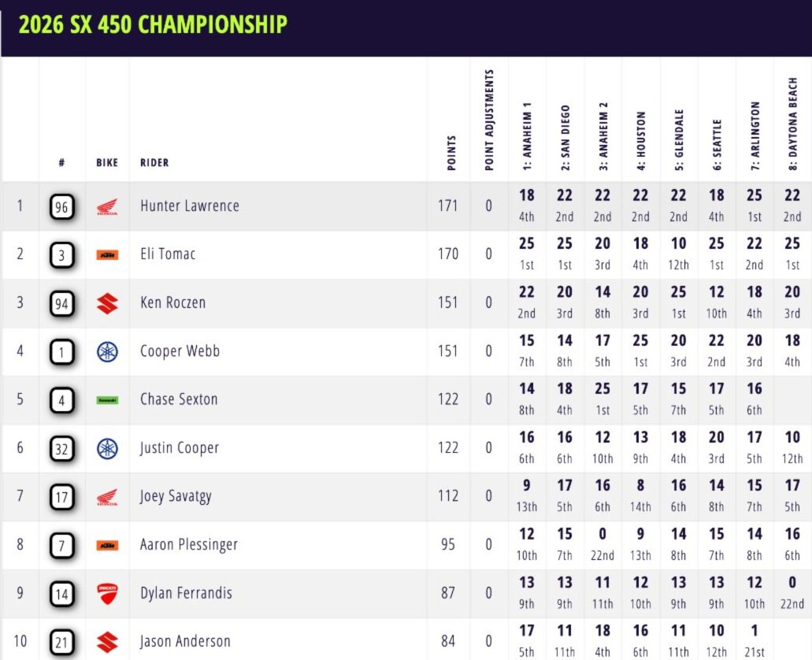Sort by the Points column header
Image resolution: width=812 pixels, height=660 pixels.
pos(451,154)
